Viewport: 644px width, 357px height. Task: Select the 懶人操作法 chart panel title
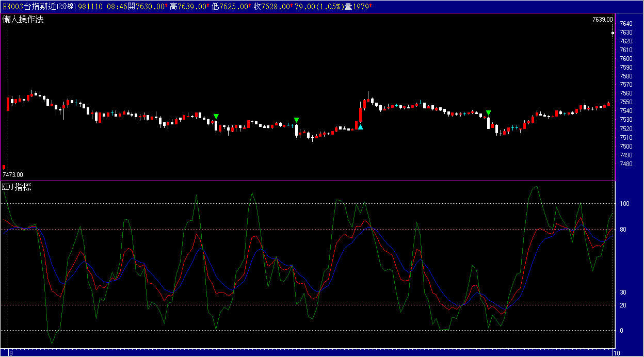23,20
